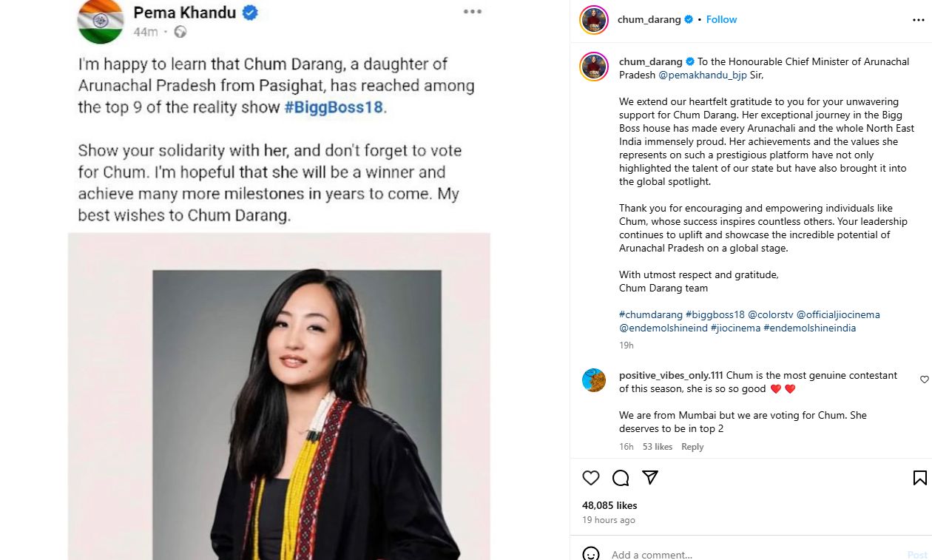Open the @colorstv mention

pos(770,314)
